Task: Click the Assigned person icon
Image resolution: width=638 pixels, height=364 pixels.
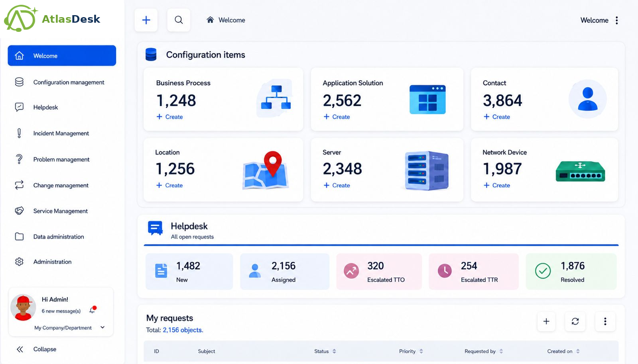Action: [254, 271]
